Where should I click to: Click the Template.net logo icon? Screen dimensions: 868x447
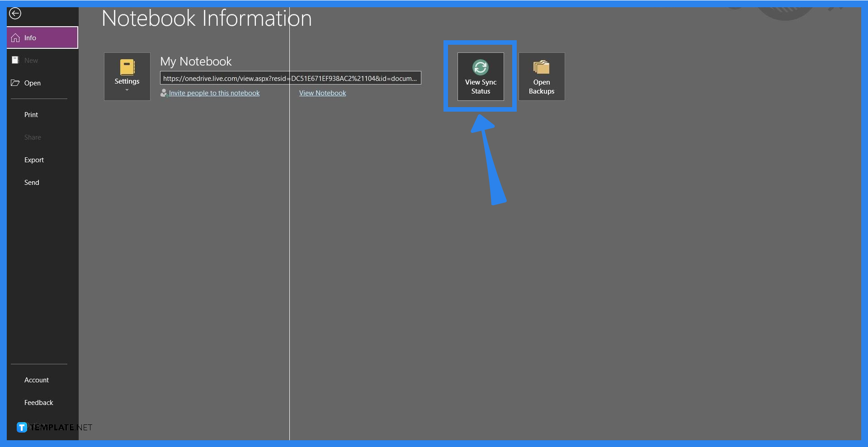pos(21,426)
